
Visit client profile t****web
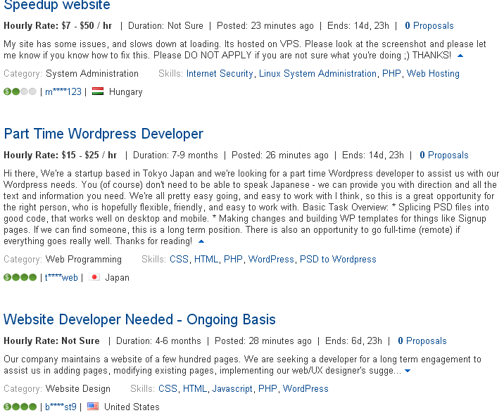[61, 277]
